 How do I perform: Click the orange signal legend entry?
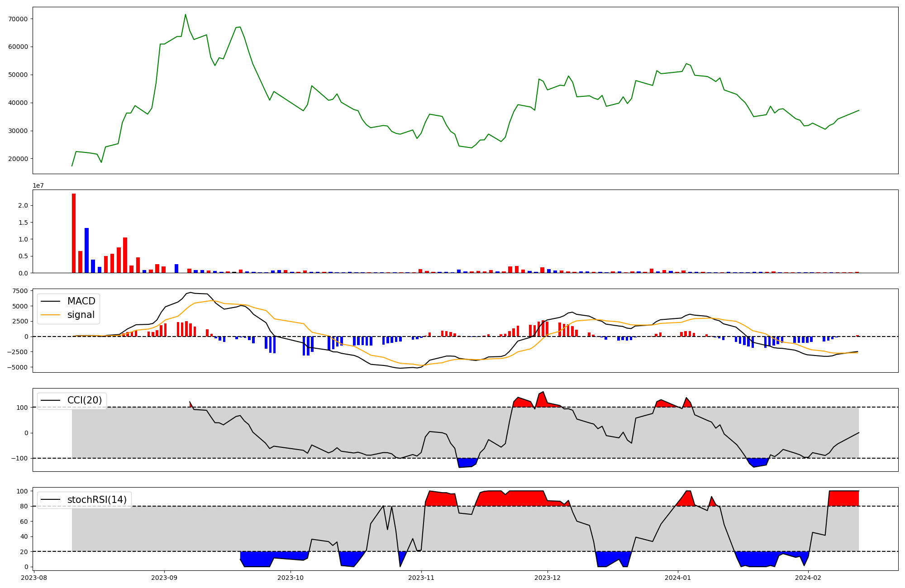[81, 315]
